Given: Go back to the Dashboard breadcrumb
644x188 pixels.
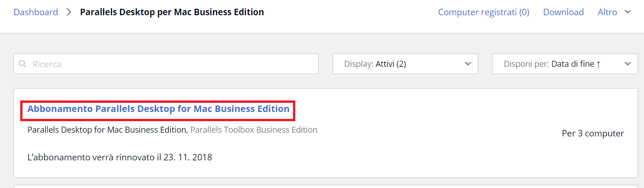Looking at the screenshot, I should point(36,12).
